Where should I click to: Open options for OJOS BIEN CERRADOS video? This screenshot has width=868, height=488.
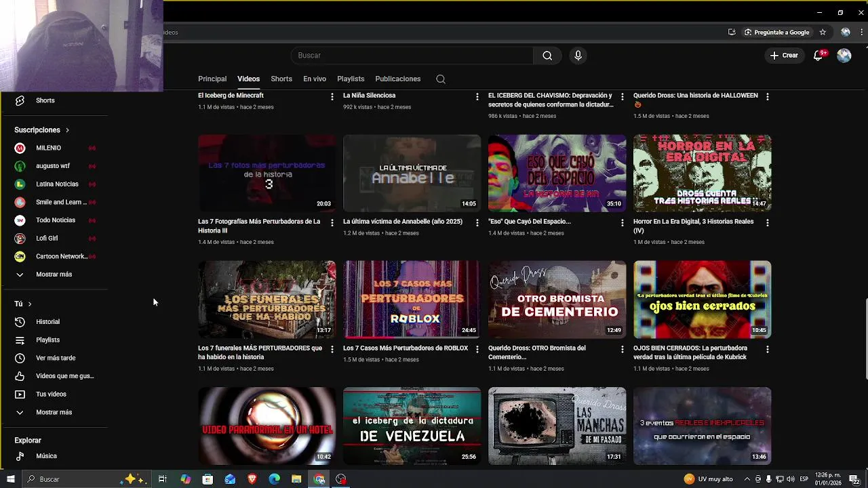click(767, 350)
